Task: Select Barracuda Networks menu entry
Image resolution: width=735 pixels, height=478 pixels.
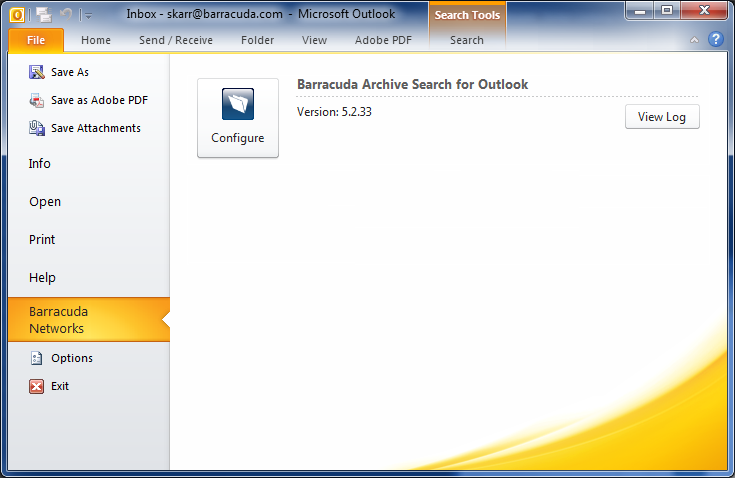Action: click(89, 320)
